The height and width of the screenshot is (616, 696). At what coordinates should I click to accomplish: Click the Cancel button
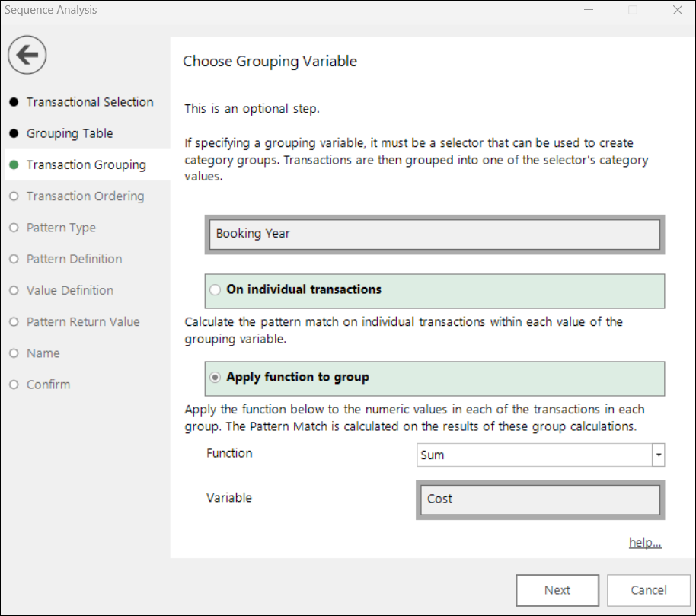coord(649,590)
